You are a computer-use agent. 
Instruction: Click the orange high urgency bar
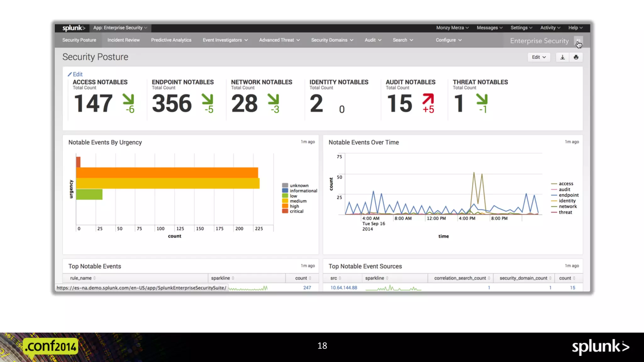click(167, 173)
